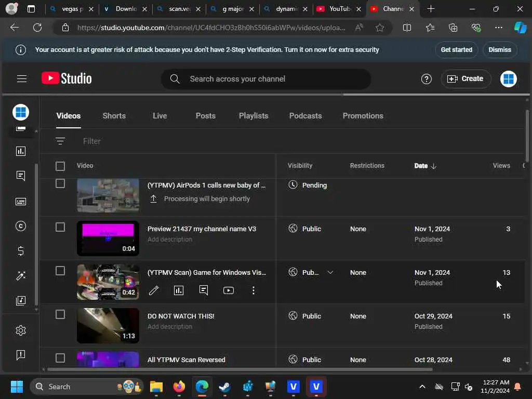Click the info icon in the security banner
This screenshot has height=399, width=532.
(21, 50)
